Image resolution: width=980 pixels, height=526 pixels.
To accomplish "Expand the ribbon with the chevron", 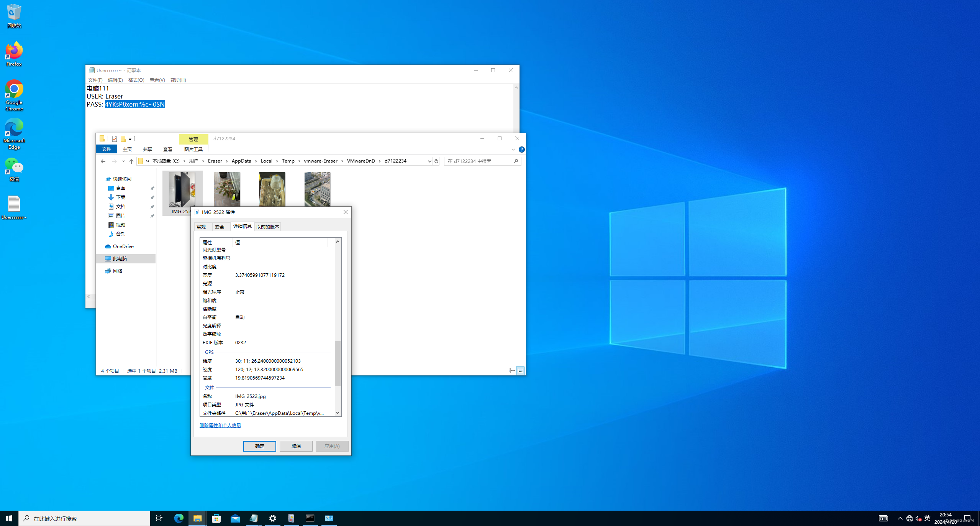I will (513, 150).
